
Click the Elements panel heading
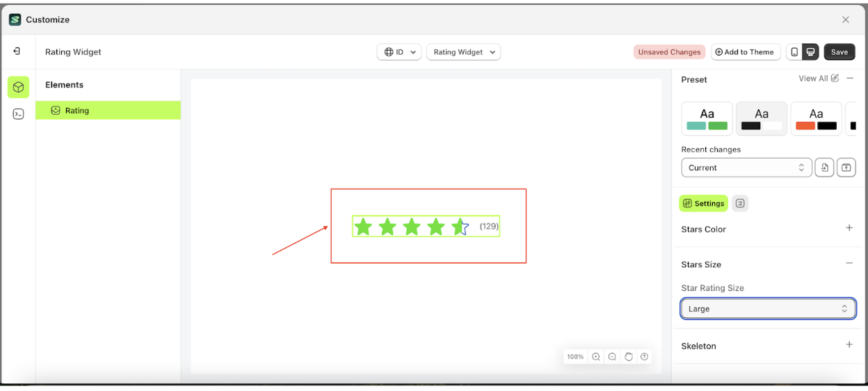[x=64, y=85]
